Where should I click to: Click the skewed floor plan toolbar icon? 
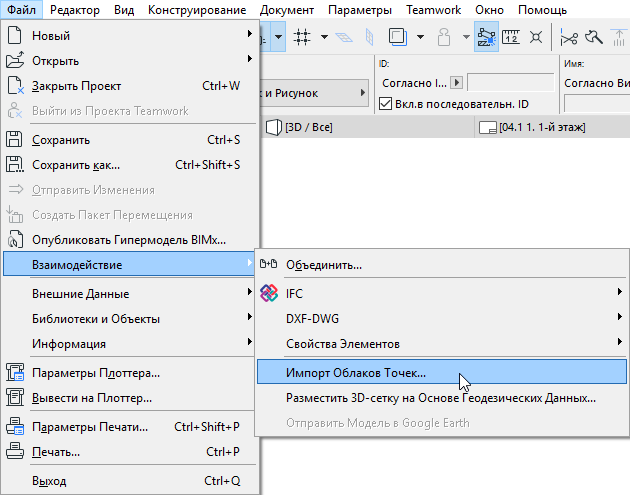click(344, 37)
